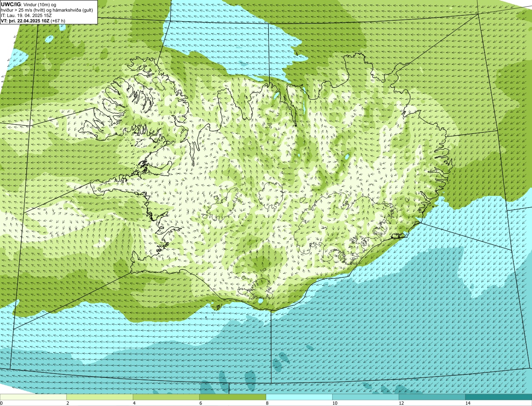Click the "2" label on the color scale
532x406 pixels.
pyautogui.click(x=68, y=403)
